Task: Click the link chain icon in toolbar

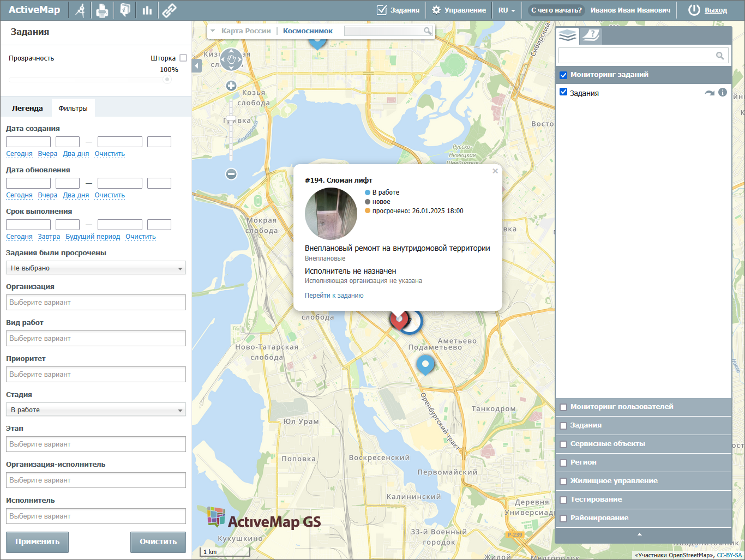Action: (x=170, y=10)
